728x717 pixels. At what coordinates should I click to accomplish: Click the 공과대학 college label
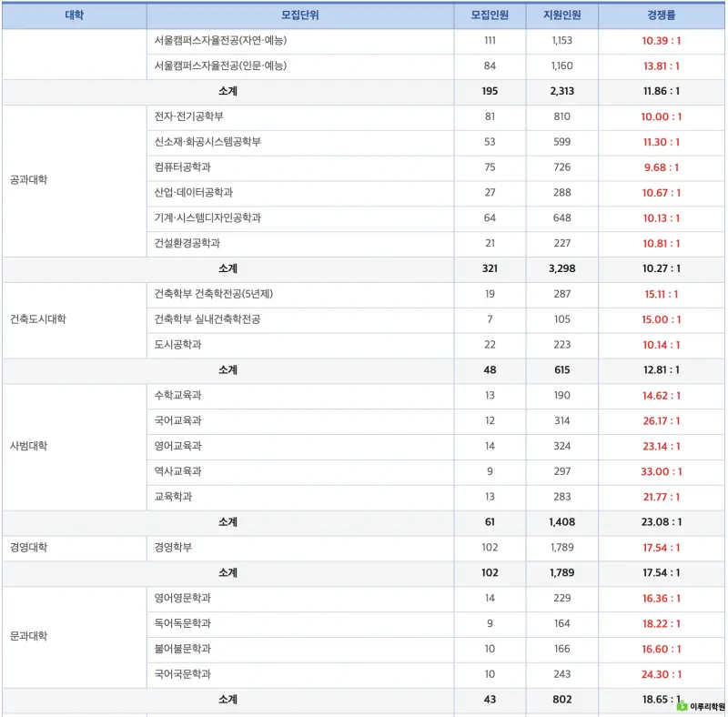point(29,180)
